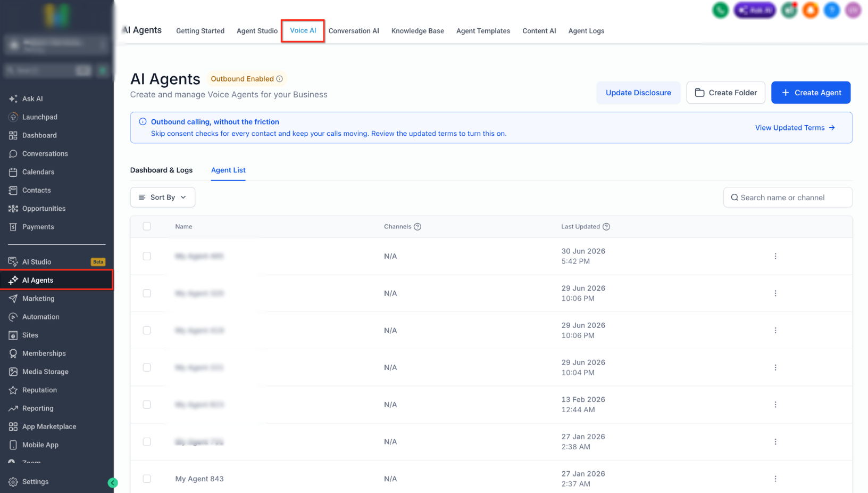Focus Search name or channel field
Image resolution: width=868 pixels, height=493 pixels.
click(x=788, y=198)
